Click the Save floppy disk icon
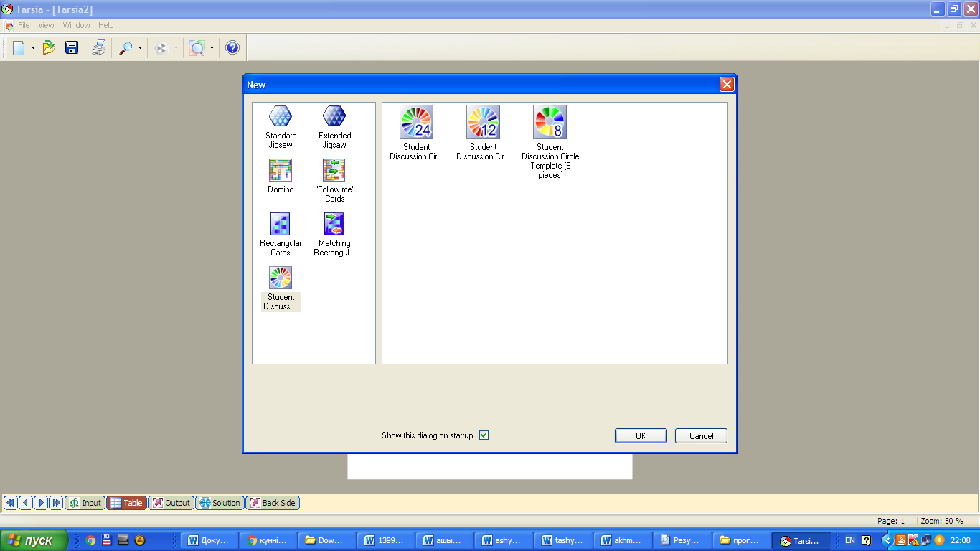This screenshot has height=551, width=980. [x=72, y=48]
